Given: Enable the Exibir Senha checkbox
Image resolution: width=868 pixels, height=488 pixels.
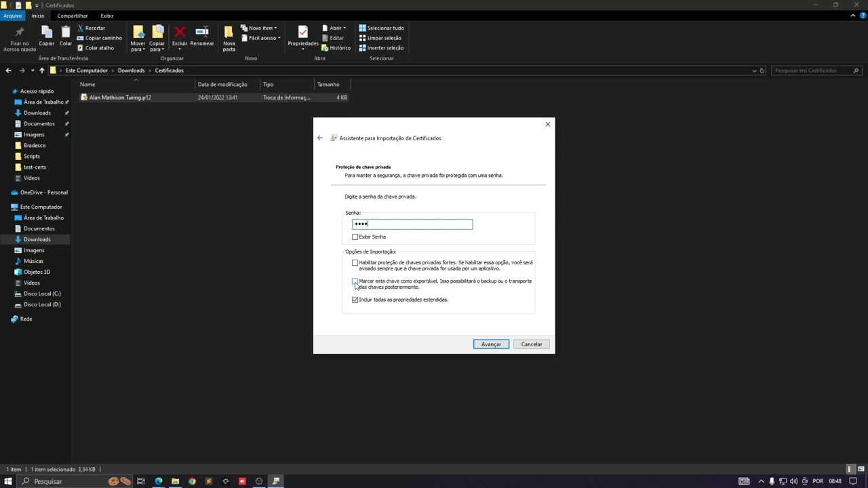Looking at the screenshot, I should (355, 237).
